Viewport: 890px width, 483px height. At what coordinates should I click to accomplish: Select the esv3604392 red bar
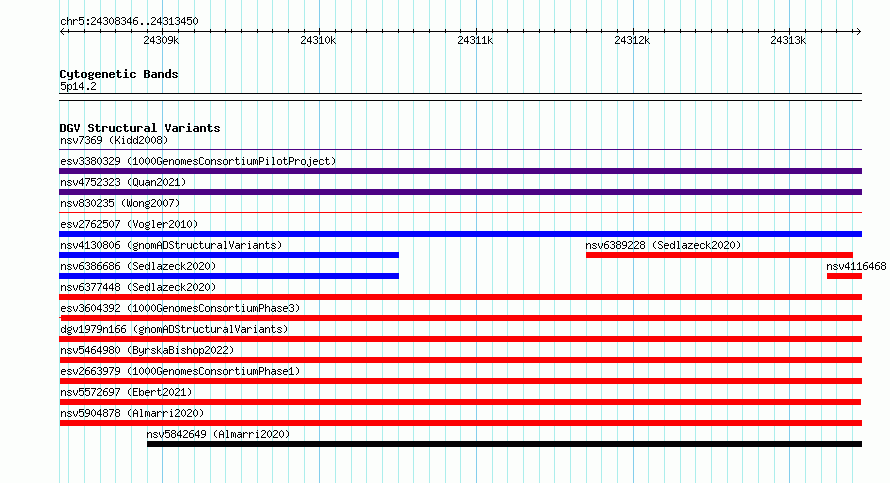click(x=461, y=318)
